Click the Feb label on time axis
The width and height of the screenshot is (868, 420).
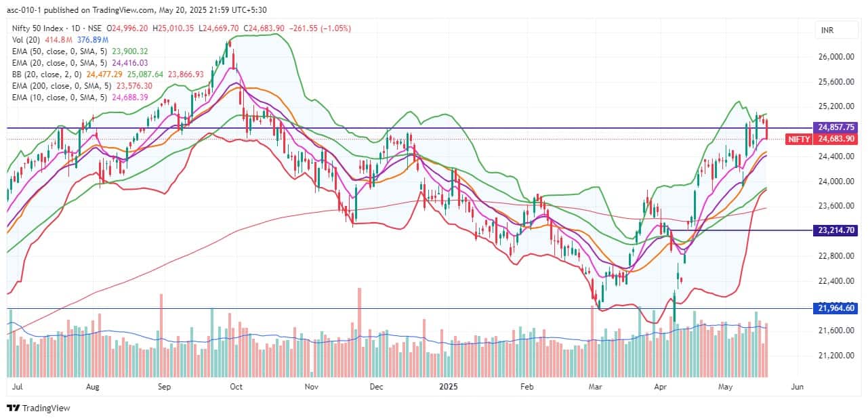point(526,387)
